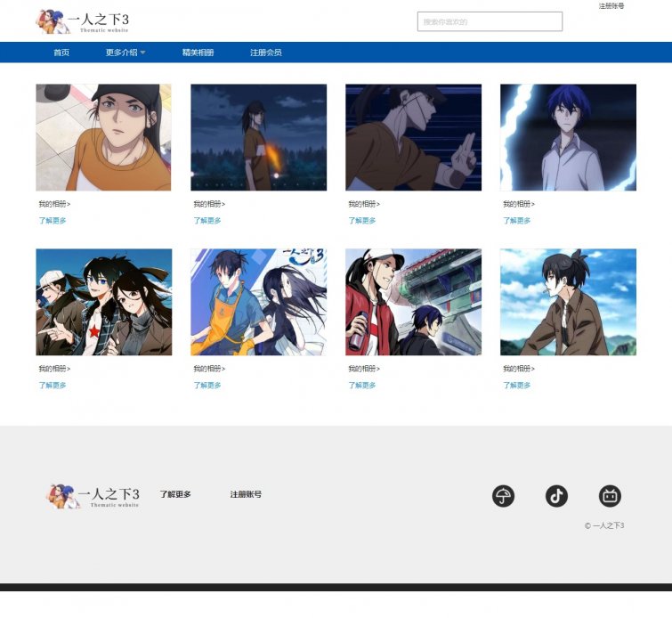Open the Bilibili TV icon in footer
The image size is (672, 618).
coord(610,496)
